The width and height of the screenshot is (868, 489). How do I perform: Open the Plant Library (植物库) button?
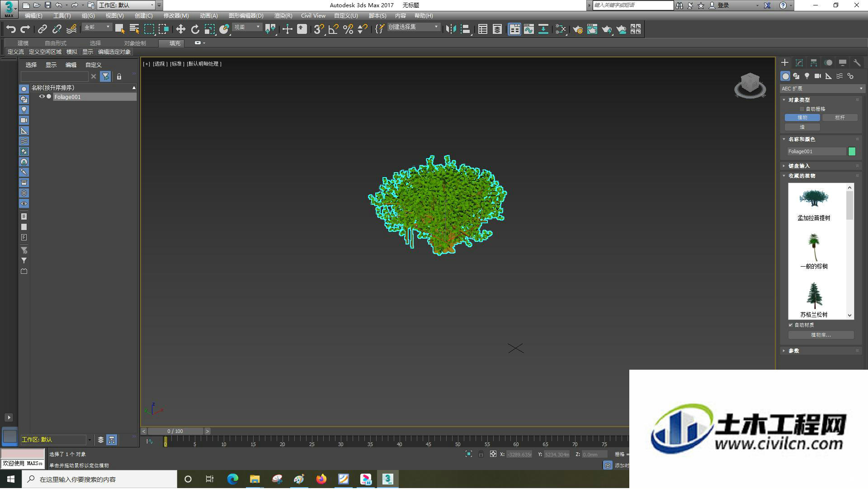(821, 335)
